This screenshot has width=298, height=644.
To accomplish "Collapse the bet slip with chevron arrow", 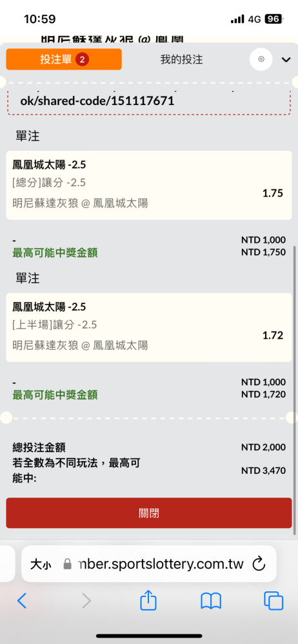I will [x=286, y=60].
